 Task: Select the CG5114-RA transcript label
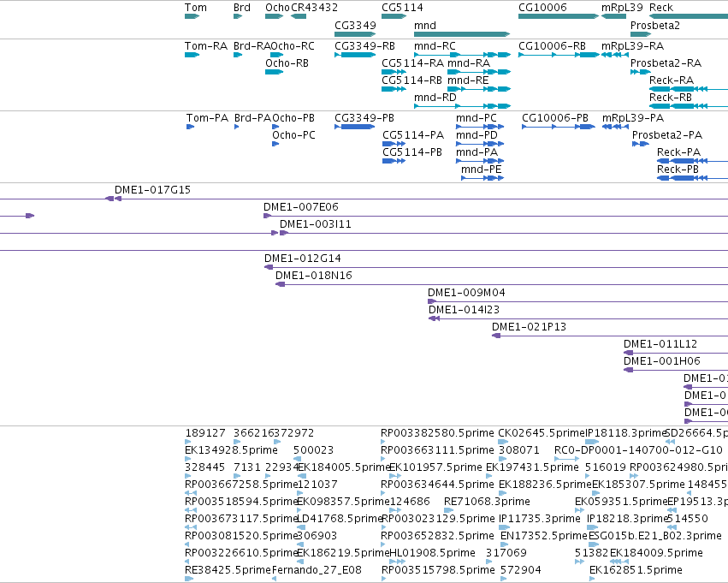[x=412, y=63]
